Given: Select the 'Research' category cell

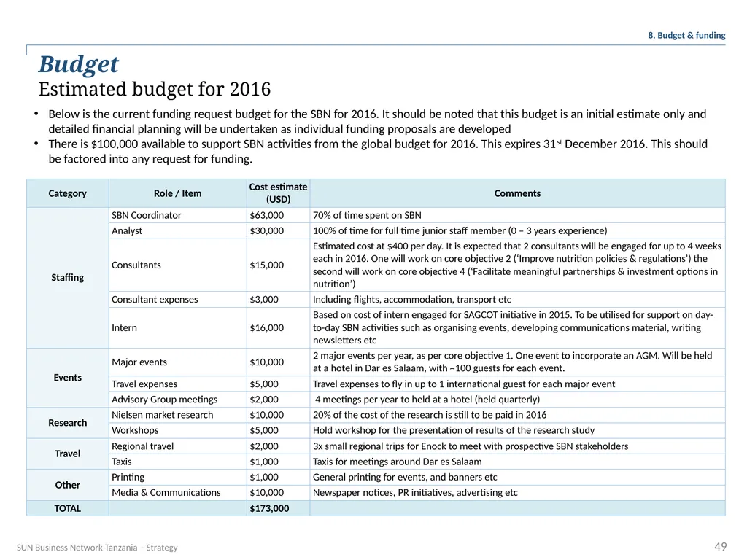Looking at the screenshot, I should coord(67,423).
